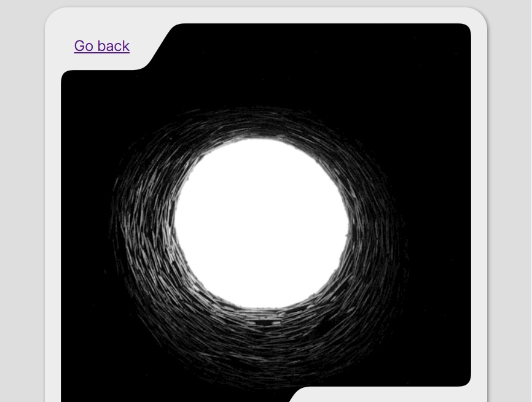
Task: Click the bright white circle in the image
Action: 262,222
